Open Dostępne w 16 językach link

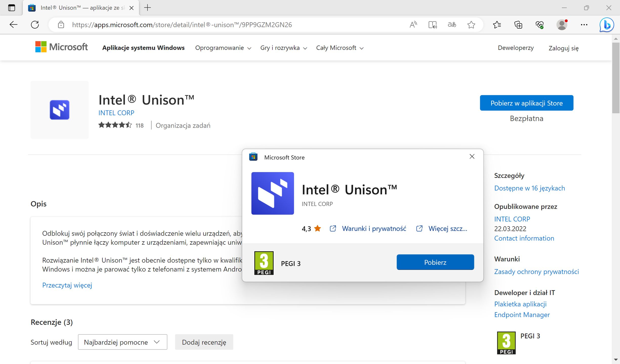click(529, 188)
